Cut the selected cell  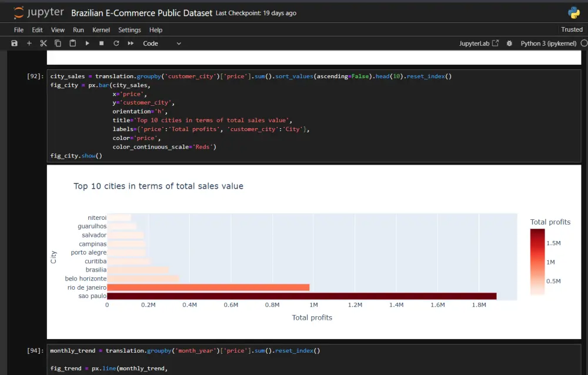pos(43,43)
